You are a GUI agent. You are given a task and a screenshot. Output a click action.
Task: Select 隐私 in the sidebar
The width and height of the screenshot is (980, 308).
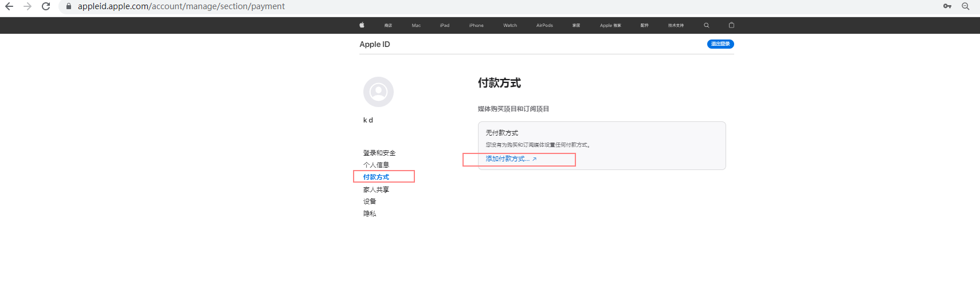[370, 214]
